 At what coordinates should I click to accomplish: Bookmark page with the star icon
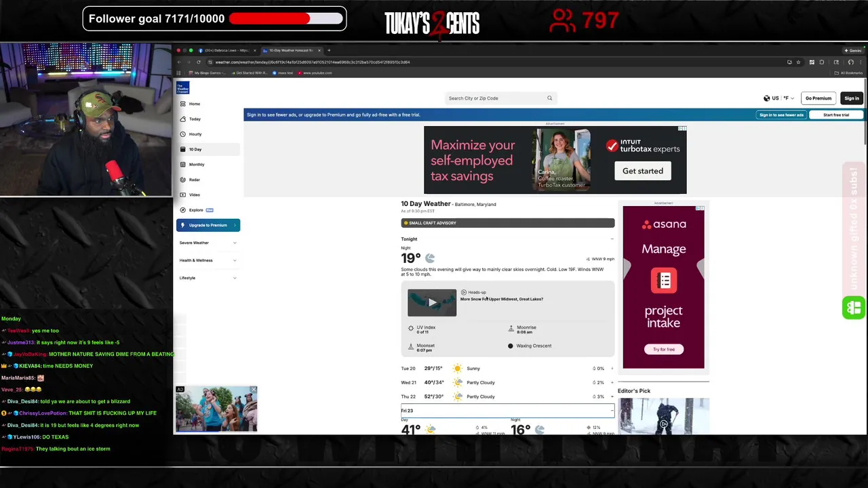(x=800, y=62)
